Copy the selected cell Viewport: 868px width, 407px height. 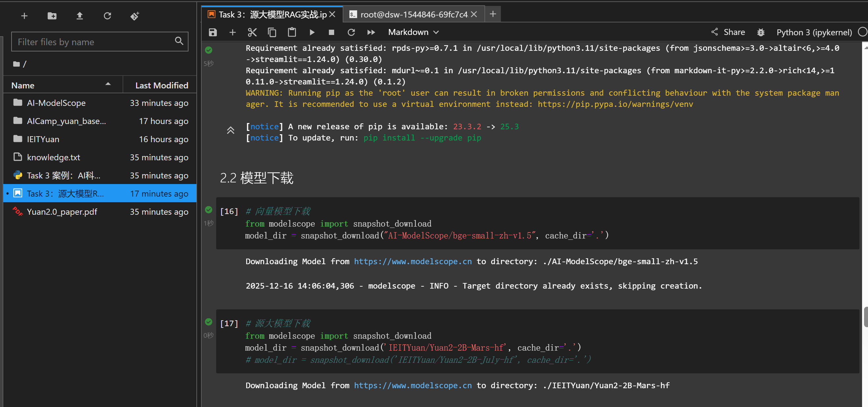click(x=272, y=32)
